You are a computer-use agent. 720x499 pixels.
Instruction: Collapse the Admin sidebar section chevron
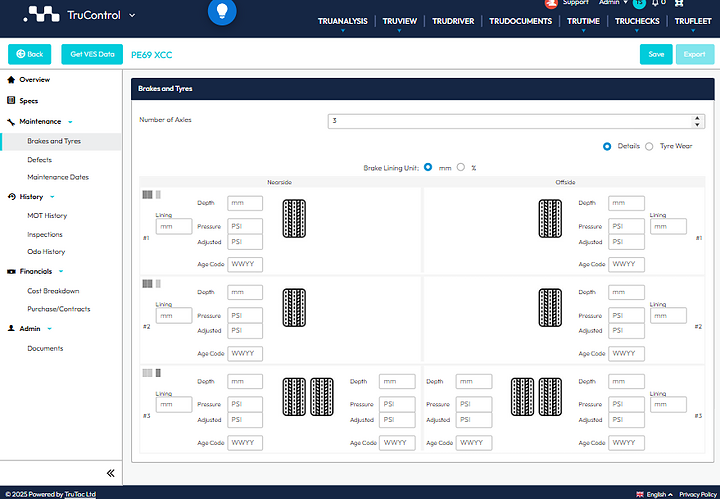coord(49,329)
